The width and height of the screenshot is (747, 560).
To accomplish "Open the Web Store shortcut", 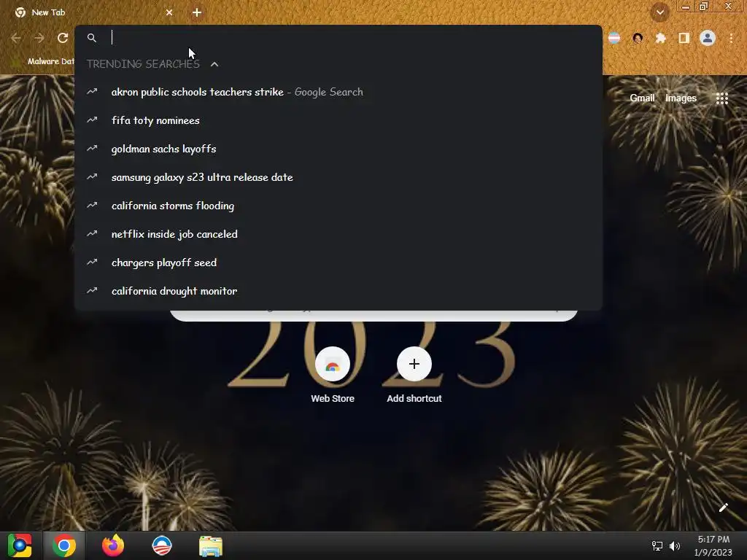I will (333, 376).
